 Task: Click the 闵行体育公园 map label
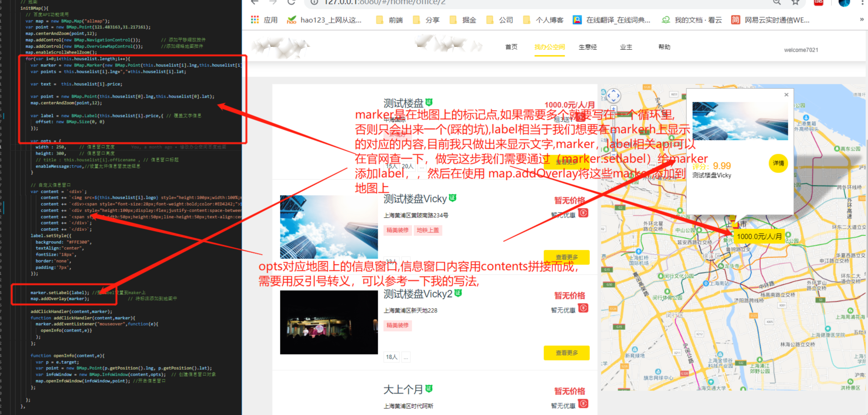tap(667, 297)
